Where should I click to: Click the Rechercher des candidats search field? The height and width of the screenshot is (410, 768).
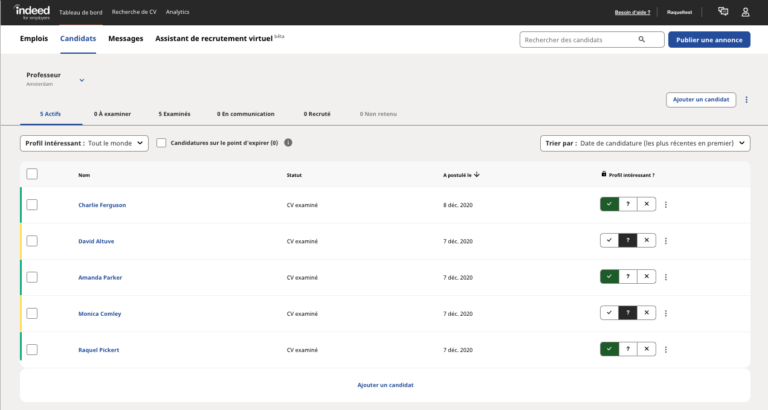(578, 40)
